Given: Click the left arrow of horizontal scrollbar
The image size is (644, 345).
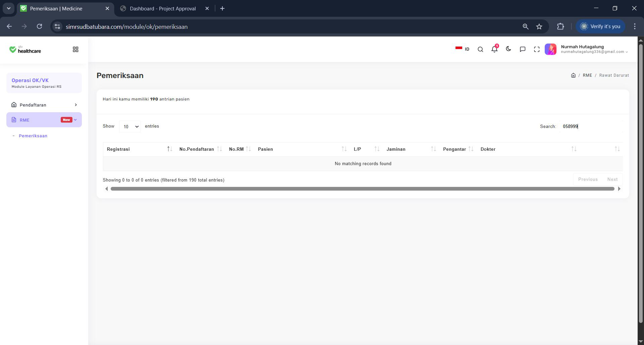Looking at the screenshot, I should point(106,189).
